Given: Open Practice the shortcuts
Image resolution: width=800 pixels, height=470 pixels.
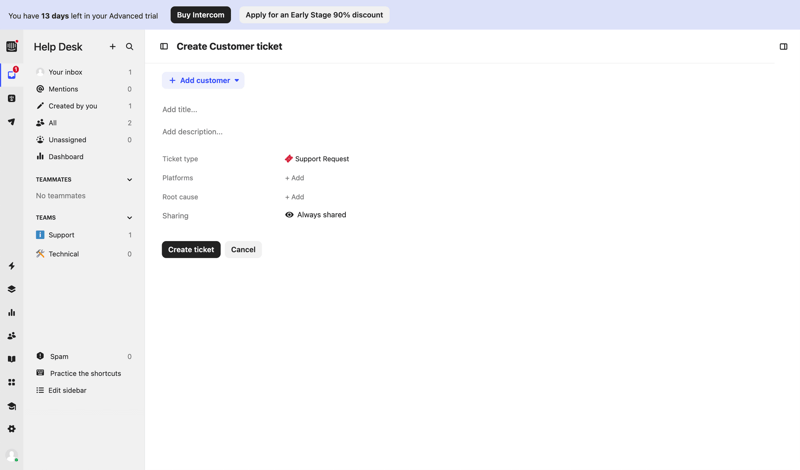Looking at the screenshot, I should point(84,373).
